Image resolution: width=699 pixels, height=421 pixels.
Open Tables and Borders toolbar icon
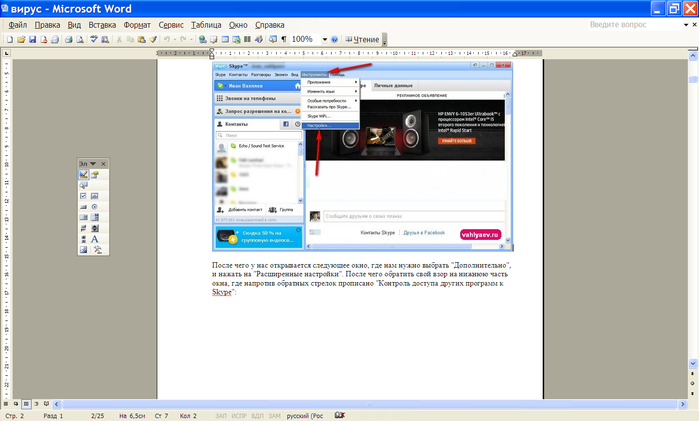[x=214, y=40]
